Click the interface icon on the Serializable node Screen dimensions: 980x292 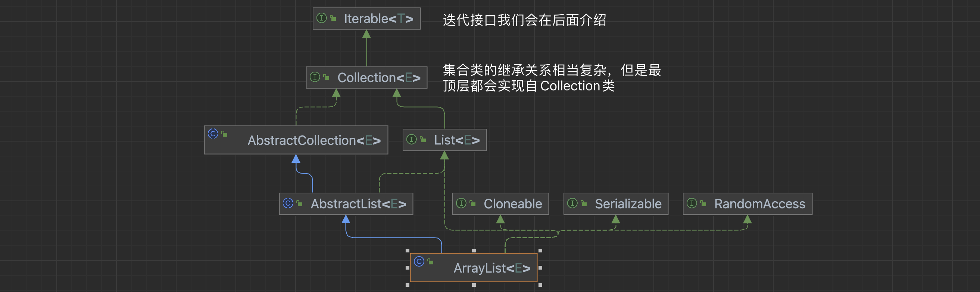coord(572,203)
